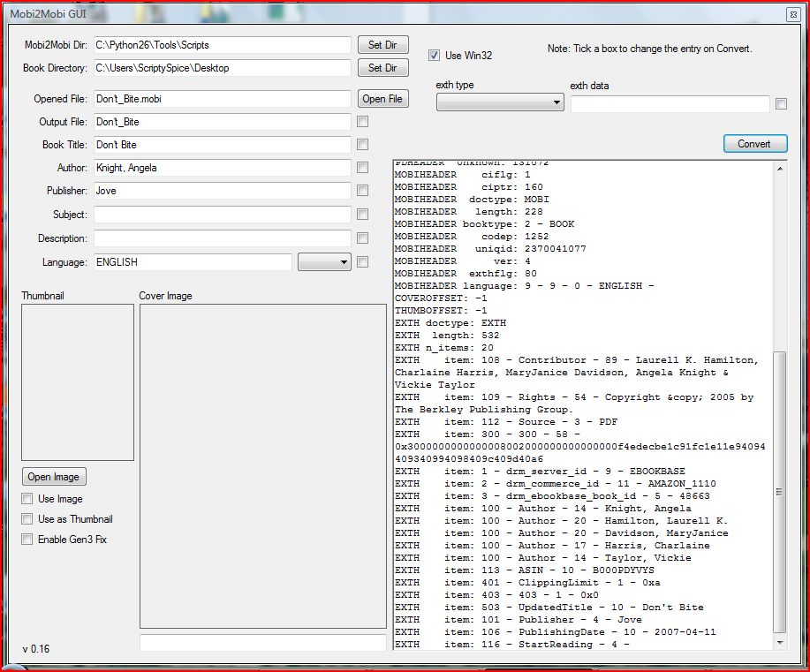Click the empty Subject field
The width and height of the screenshot is (810, 672).
(x=222, y=215)
